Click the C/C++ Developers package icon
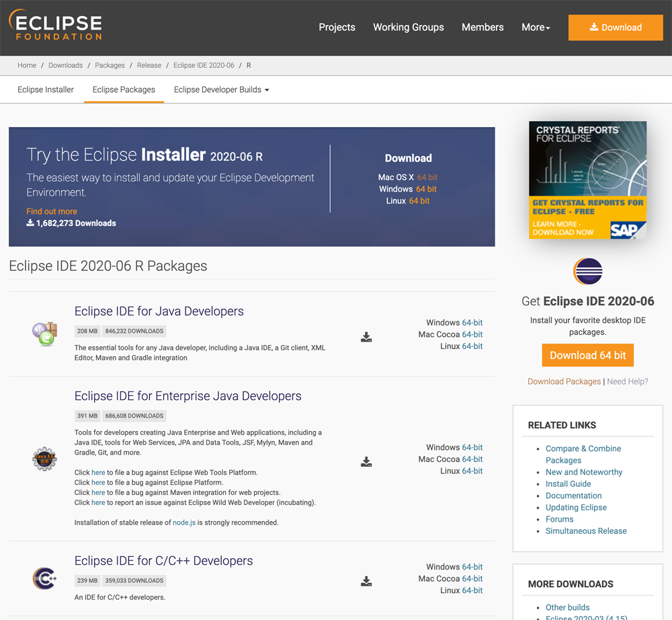The image size is (672, 620). click(44, 578)
